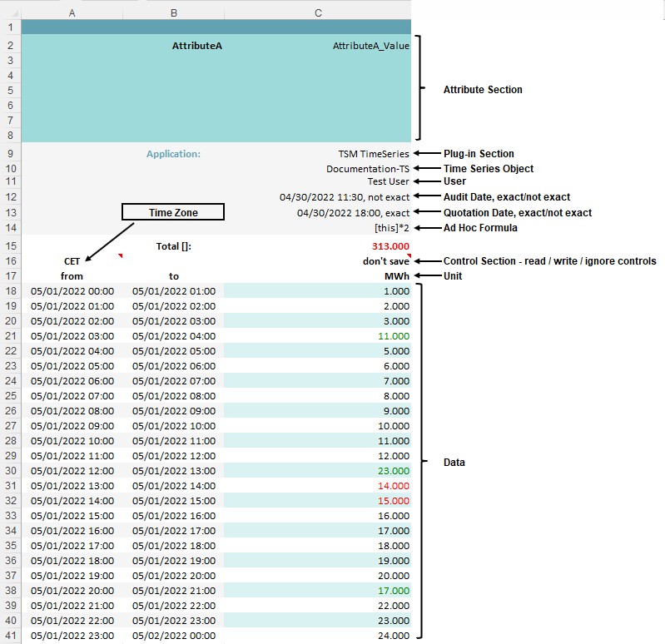Select the audit date cell with 11:30
Screen dimensions: 665x644
click(345, 198)
